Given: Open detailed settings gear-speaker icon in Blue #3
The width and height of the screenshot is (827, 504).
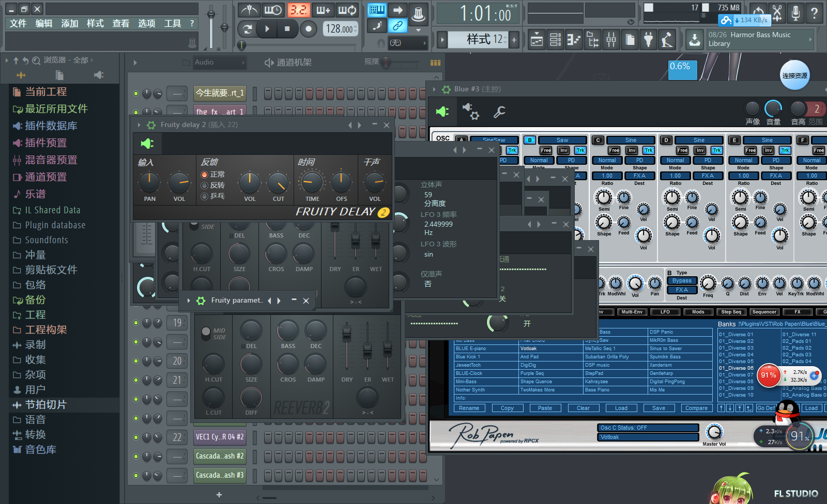Looking at the screenshot, I should [470, 111].
